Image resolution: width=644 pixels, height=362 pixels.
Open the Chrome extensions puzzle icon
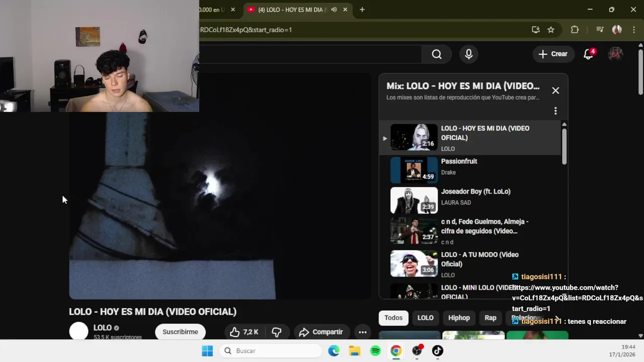pyautogui.click(x=575, y=30)
